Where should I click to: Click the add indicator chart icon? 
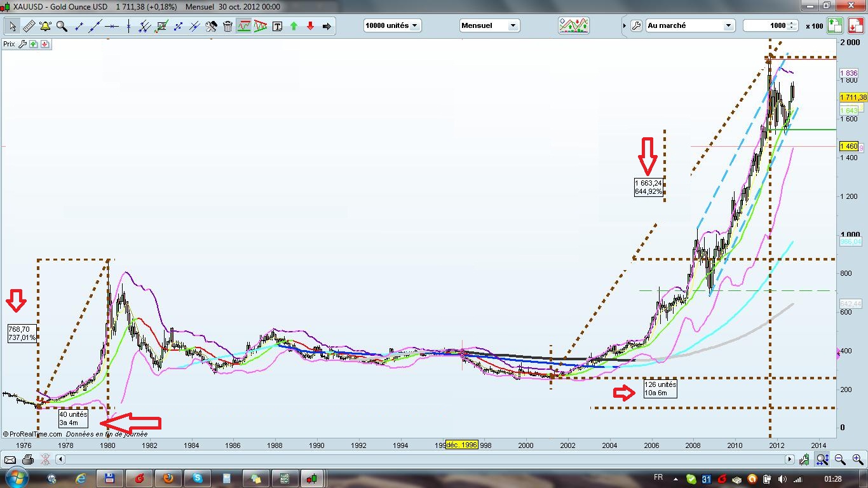tap(573, 25)
